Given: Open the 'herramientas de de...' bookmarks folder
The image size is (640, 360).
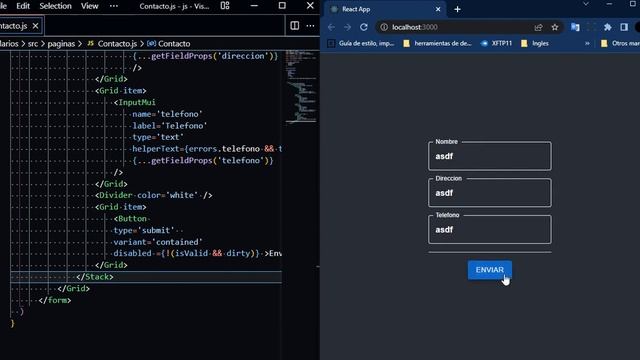Looking at the screenshot, I should point(437,43).
